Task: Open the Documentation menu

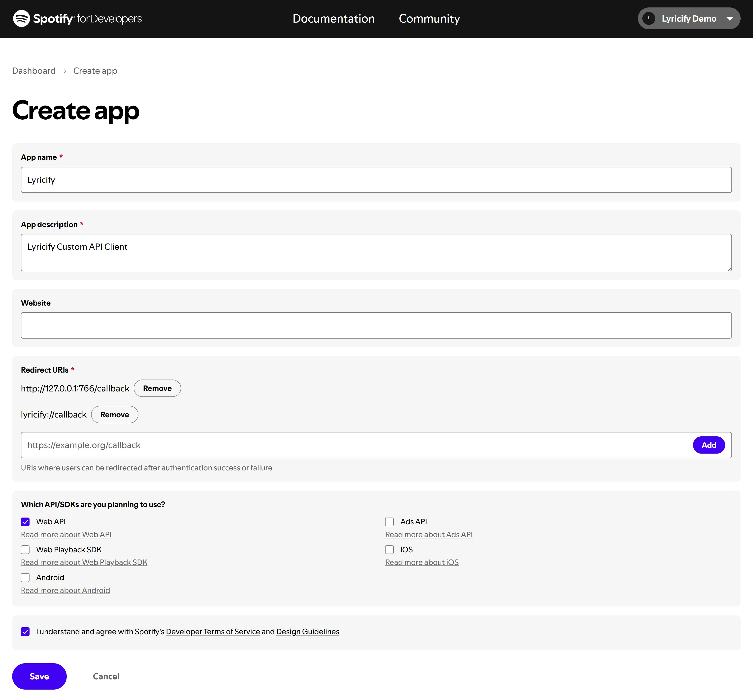Action: [333, 19]
